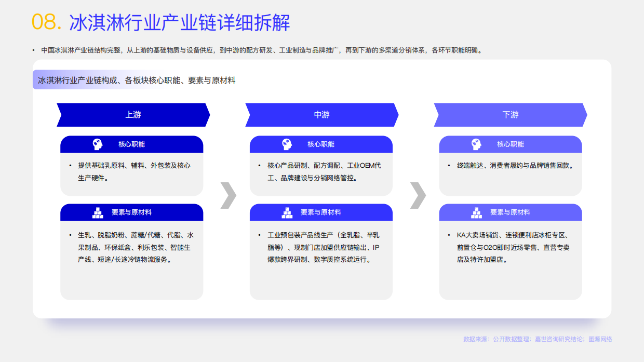Click the 核心职能 label under 下游
This screenshot has height=362, width=644.
pyautogui.click(x=511, y=144)
